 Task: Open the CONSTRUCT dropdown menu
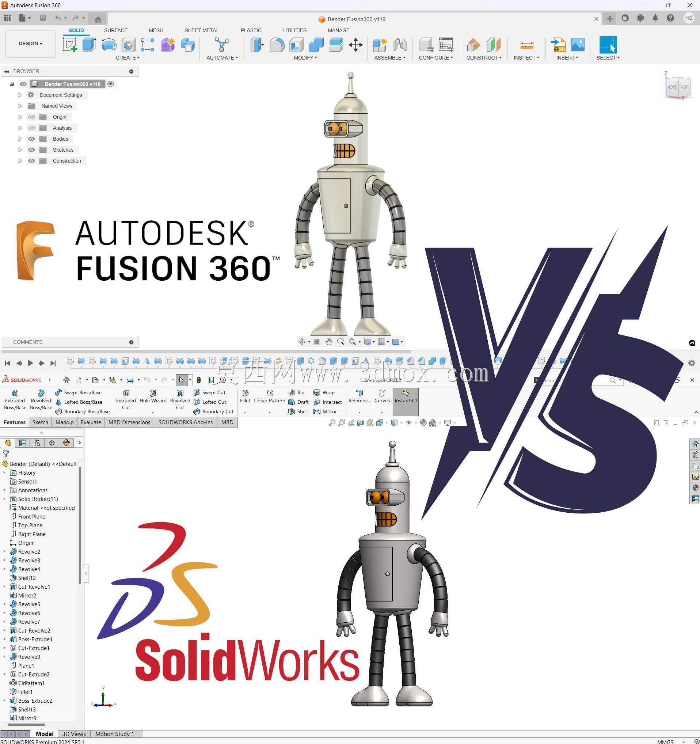point(484,58)
